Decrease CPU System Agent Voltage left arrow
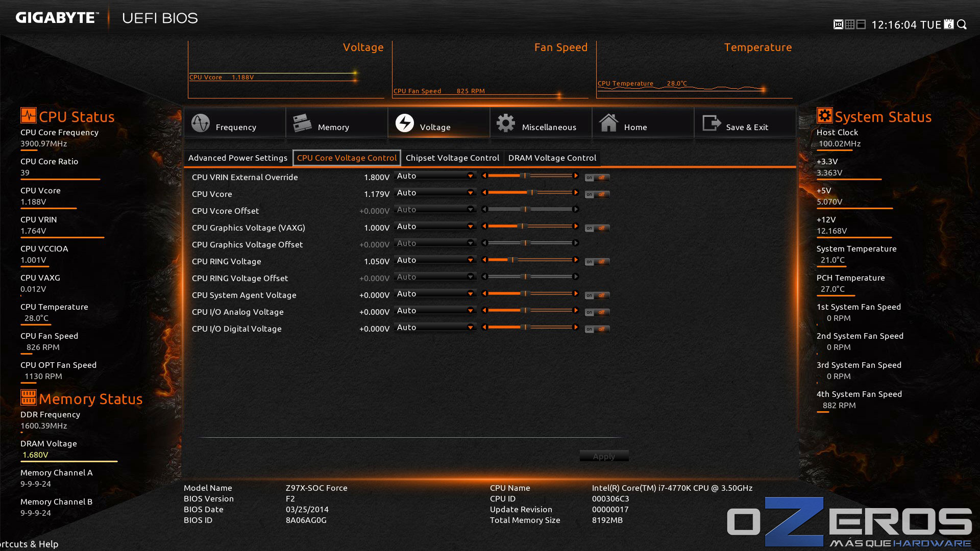The image size is (980, 551). point(484,294)
